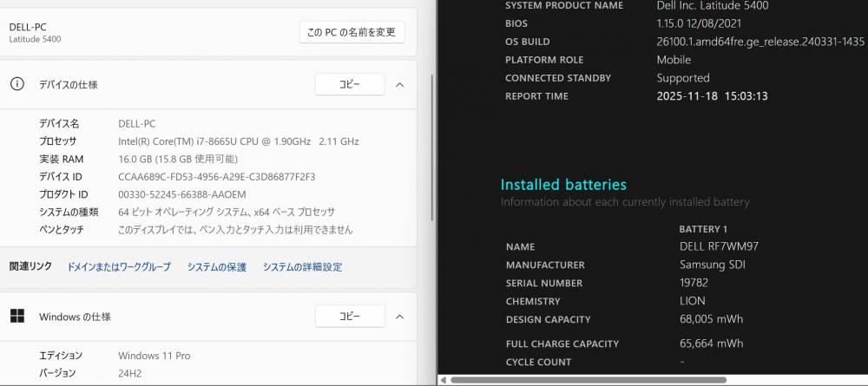Copy the Windows specifications
The width and height of the screenshot is (868, 386).
click(349, 317)
